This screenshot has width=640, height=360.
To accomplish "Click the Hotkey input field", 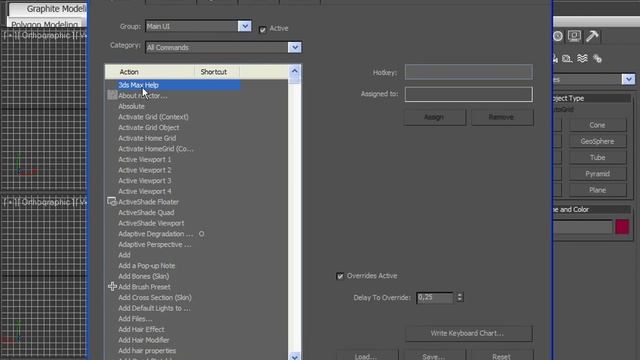I will 469,72.
